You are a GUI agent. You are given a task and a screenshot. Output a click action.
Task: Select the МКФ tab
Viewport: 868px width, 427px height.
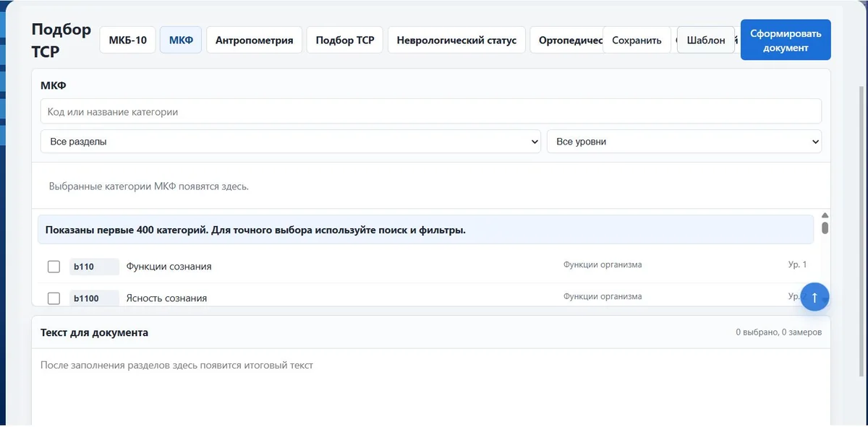click(x=181, y=40)
